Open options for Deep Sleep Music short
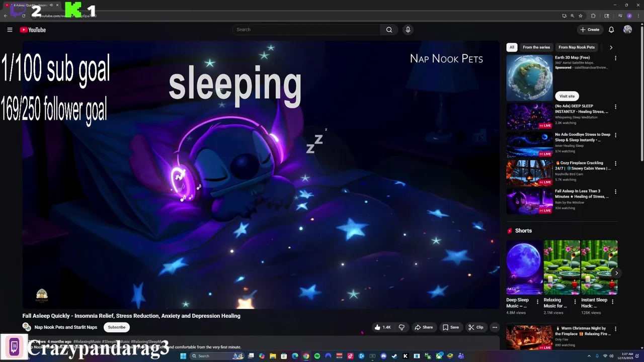The height and width of the screenshot is (362, 644). click(x=537, y=302)
